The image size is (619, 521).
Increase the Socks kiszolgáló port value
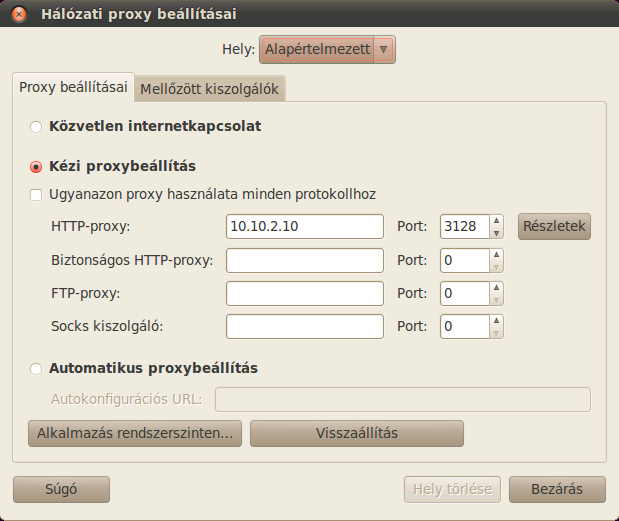496,320
